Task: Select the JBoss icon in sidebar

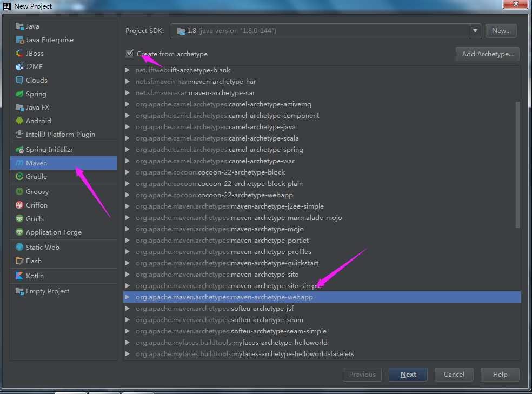Action: pos(19,54)
